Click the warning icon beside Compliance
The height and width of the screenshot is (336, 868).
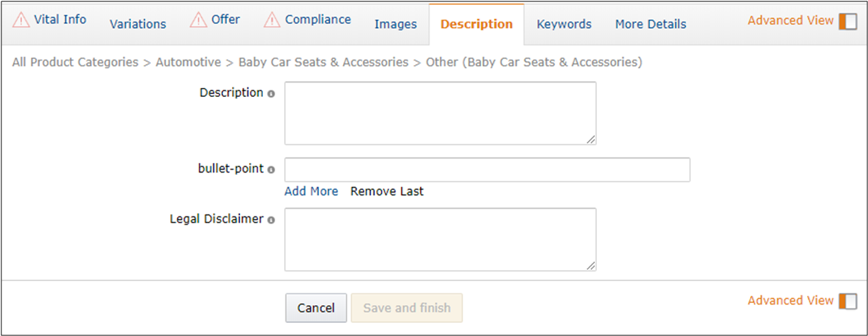(x=272, y=20)
